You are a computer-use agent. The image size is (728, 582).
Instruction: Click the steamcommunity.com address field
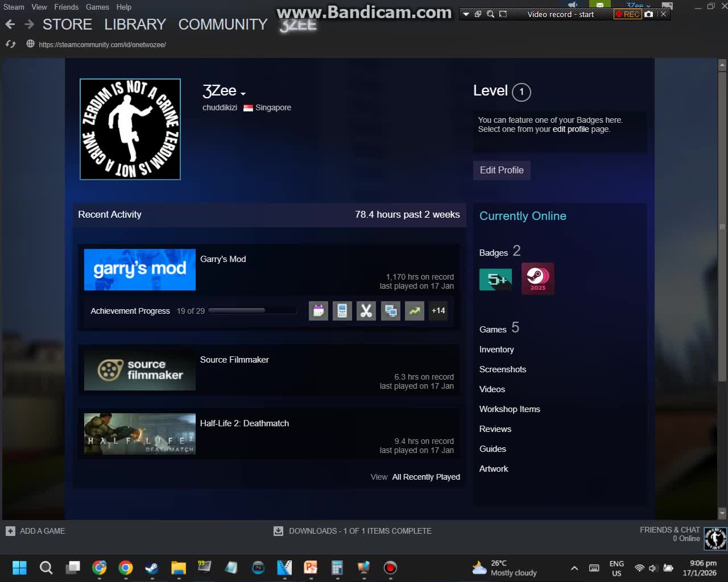102,44
